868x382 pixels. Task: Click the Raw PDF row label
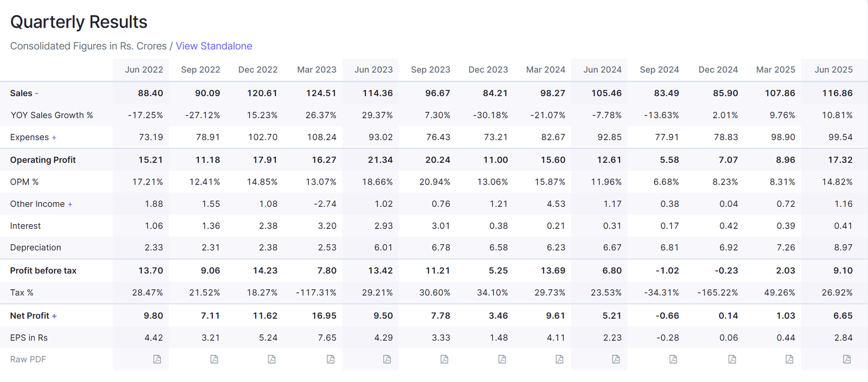pyautogui.click(x=28, y=359)
